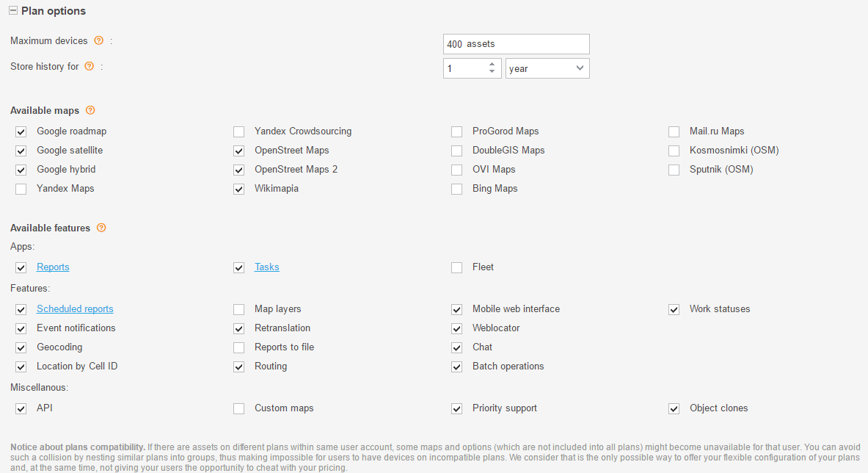Disable the Priority support checkbox
This screenshot has width=868, height=473.
pos(456,409)
